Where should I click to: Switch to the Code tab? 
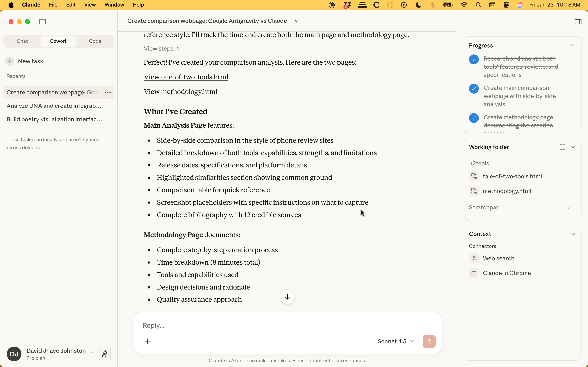pyautogui.click(x=95, y=41)
